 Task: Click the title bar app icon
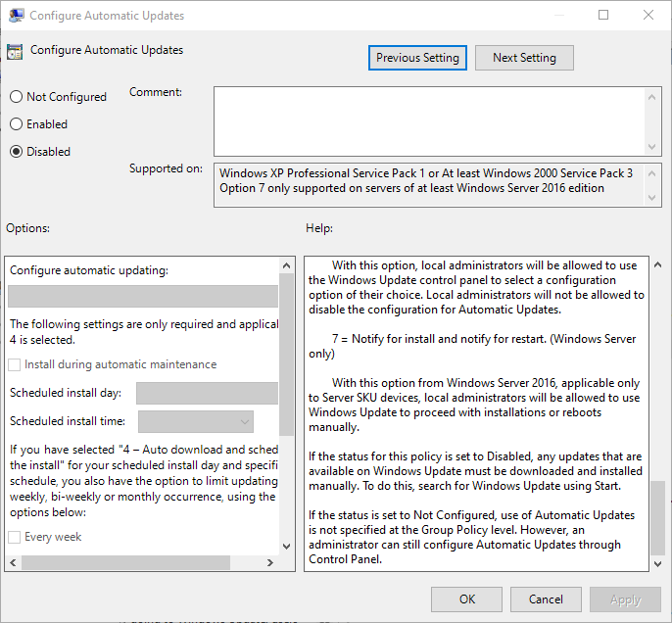[x=17, y=16]
